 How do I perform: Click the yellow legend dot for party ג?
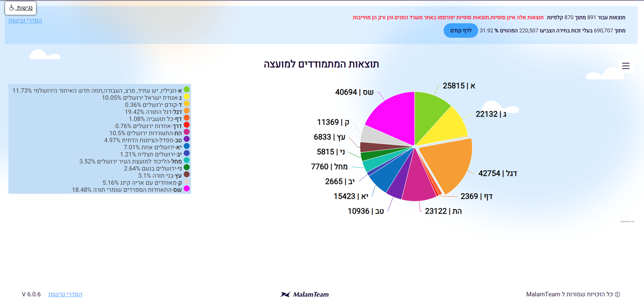click(x=186, y=97)
